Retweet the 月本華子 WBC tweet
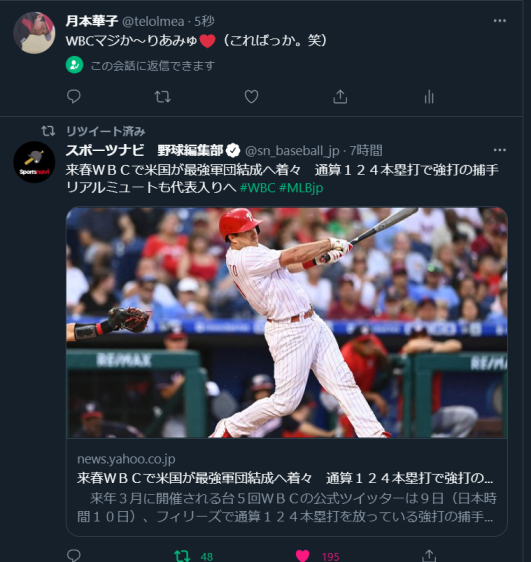The height and width of the screenshot is (562, 531). click(162, 97)
